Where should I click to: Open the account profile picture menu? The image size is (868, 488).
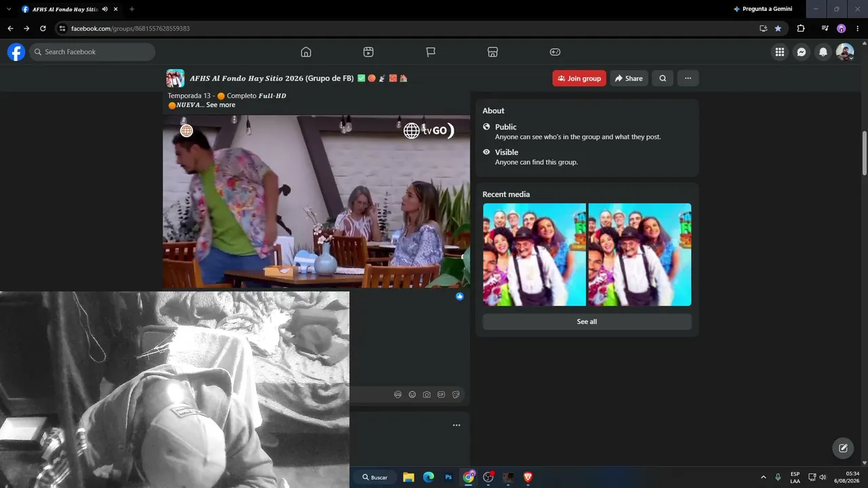point(845,52)
